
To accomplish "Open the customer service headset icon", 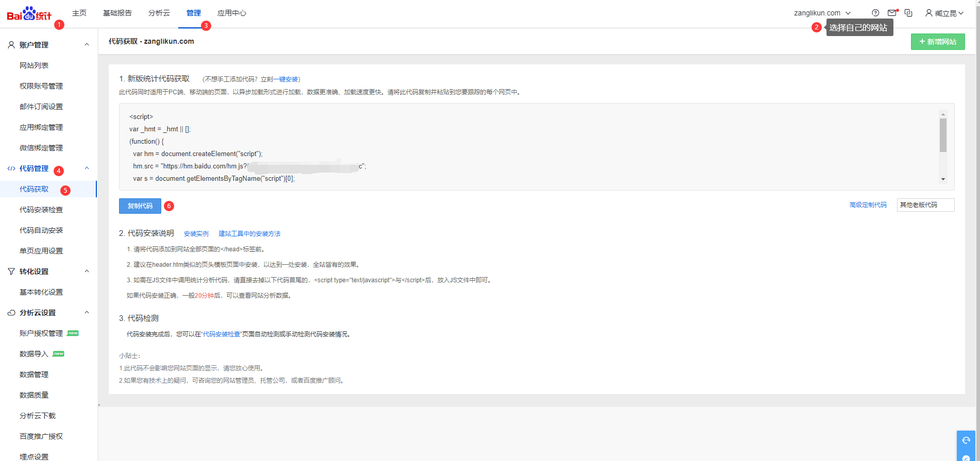I will click(x=966, y=440).
